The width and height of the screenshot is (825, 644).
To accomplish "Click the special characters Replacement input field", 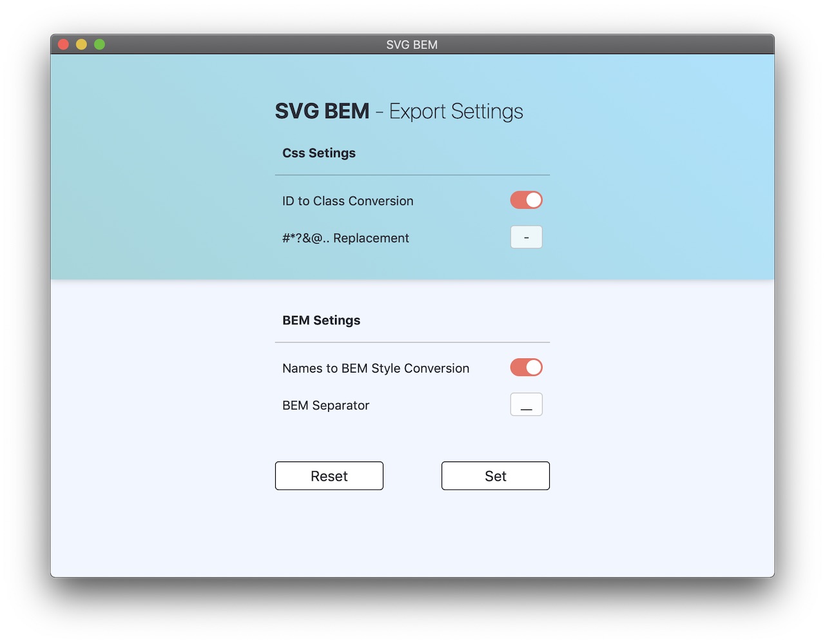I will coord(526,237).
